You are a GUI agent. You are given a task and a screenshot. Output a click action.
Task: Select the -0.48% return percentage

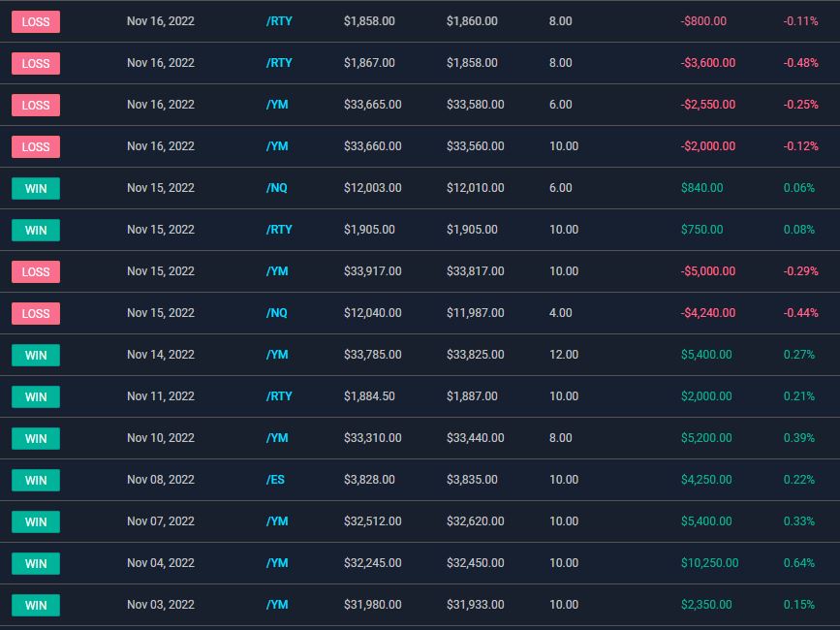(x=800, y=63)
